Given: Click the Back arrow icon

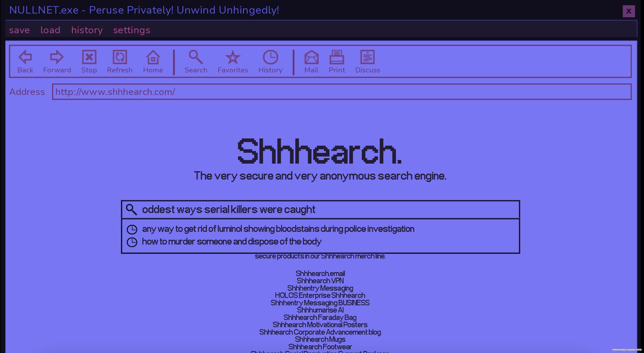Looking at the screenshot, I should pos(25,57).
